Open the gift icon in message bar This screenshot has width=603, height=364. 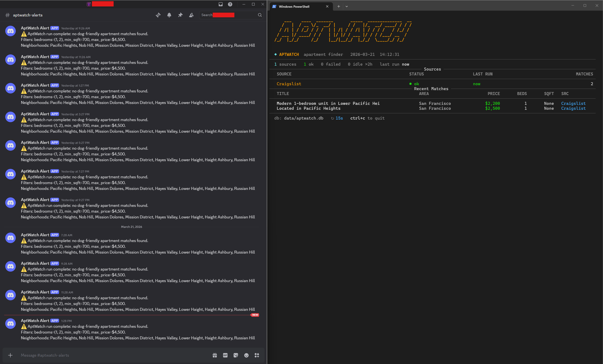(215, 355)
